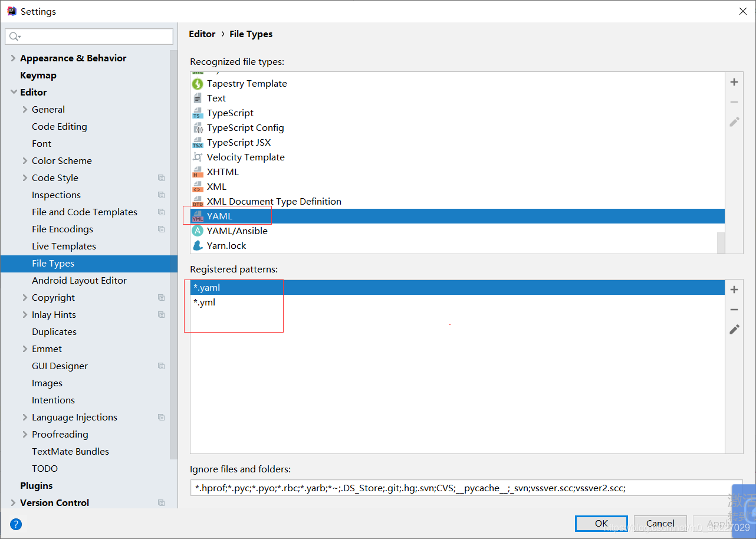
Task: Close the Settings dialog window
Action: (x=742, y=11)
